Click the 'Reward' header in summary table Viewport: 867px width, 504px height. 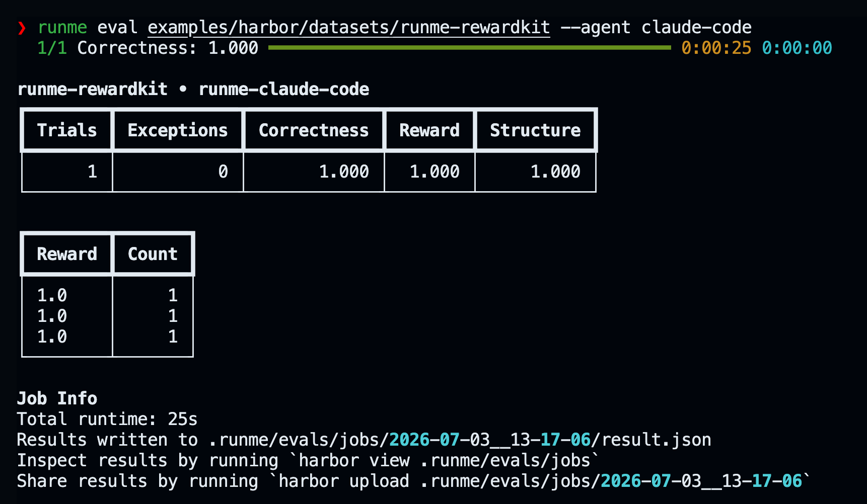(x=429, y=130)
